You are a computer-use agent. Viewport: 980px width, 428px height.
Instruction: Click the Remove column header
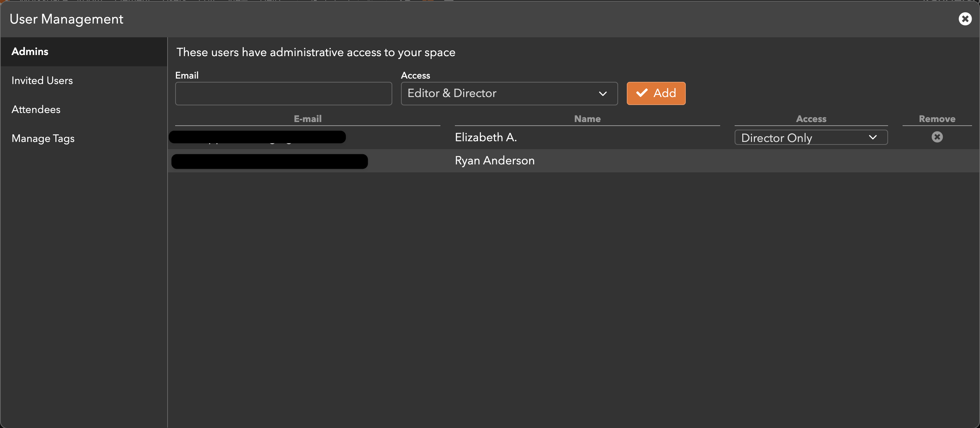click(x=937, y=119)
